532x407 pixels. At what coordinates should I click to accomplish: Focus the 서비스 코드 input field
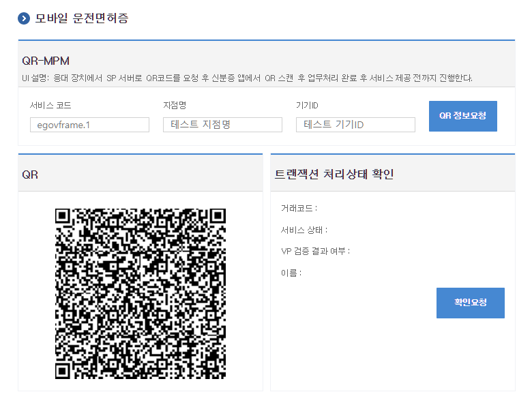point(89,125)
